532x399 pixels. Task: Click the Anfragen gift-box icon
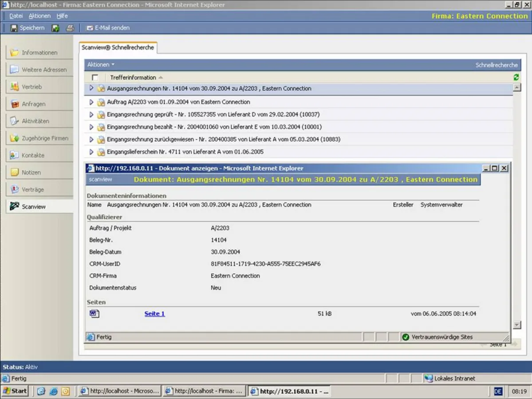coord(12,104)
